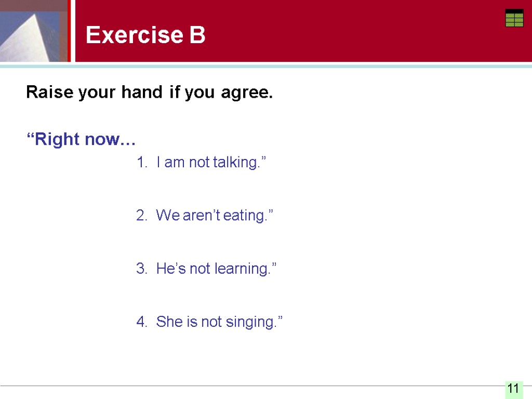The height and width of the screenshot is (399, 532).
Task: Click list number "4." marker
Action: 142,322
